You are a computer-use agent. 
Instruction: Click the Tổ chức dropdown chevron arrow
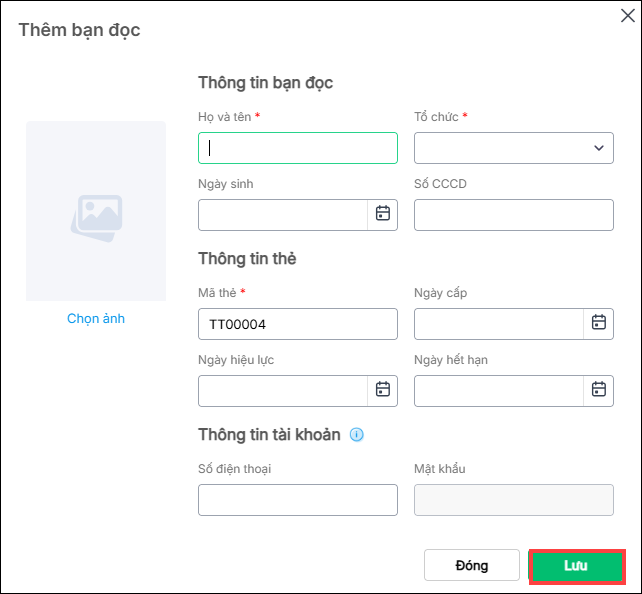point(599,148)
